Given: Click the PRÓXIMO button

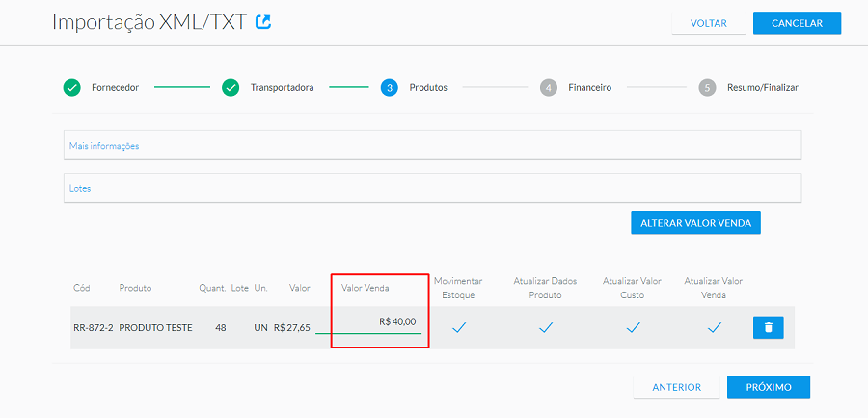Looking at the screenshot, I should 769,387.
